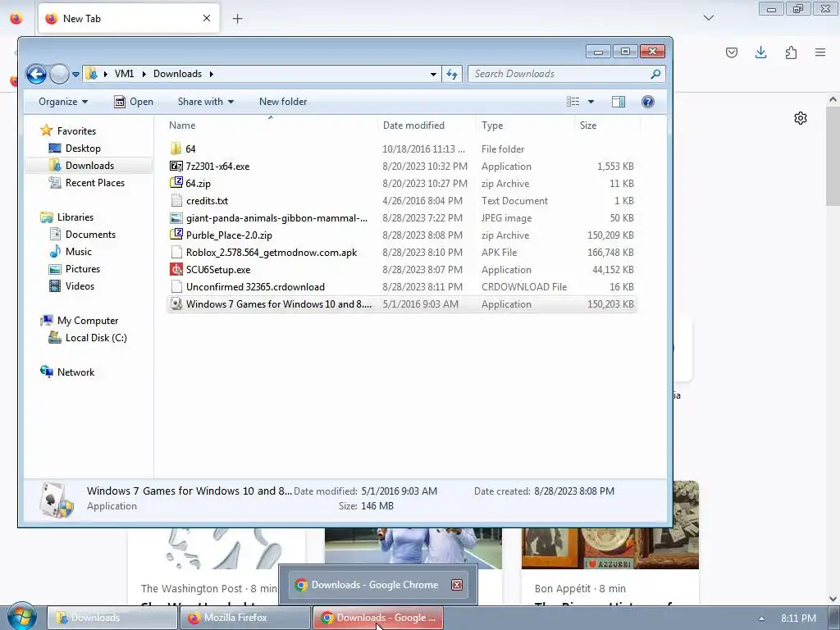Viewport: 840px width, 630px height.
Task: Expand the Share with menu
Action: coord(206,102)
